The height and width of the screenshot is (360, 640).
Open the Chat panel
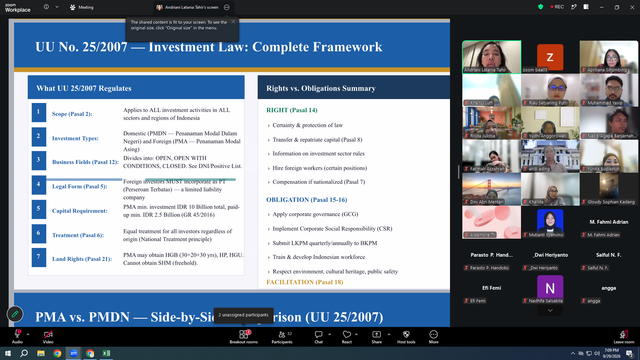pyautogui.click(x=318, y=337)
